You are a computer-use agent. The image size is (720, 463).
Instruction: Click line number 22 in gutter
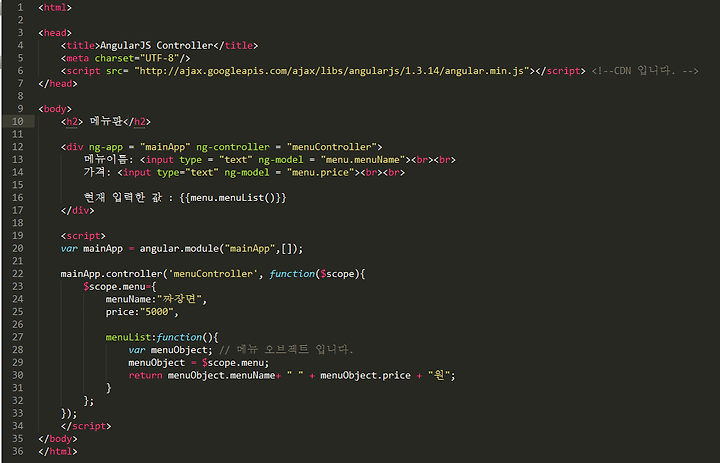click(x=17, y=274)
